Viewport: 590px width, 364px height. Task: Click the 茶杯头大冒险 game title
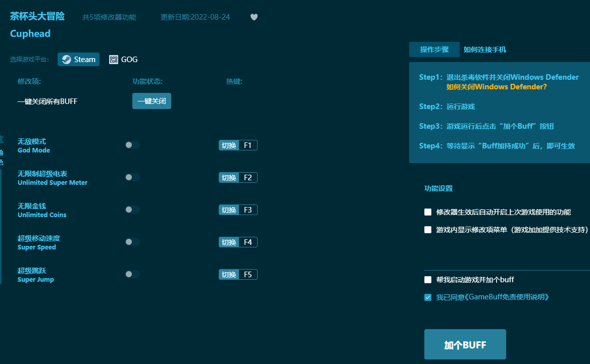coord(37,16)
